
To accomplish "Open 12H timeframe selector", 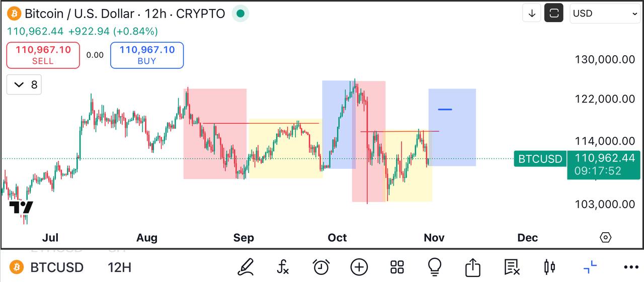I will (x=119, y=267).
